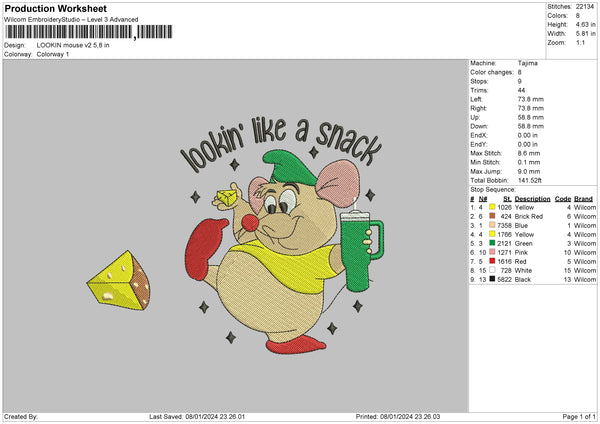Click the 'Page 1 of 1' indicator
This screenshot has height=424, width=600.
point(579,416)
